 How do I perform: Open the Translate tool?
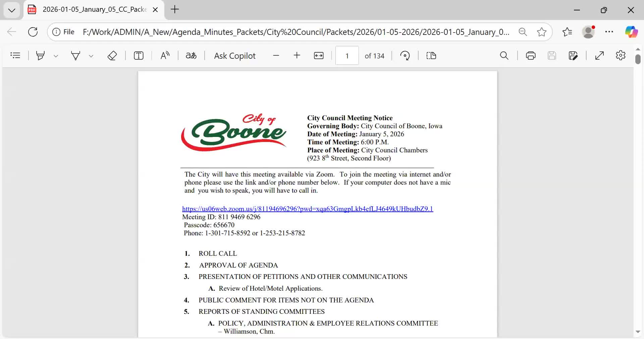191,55
